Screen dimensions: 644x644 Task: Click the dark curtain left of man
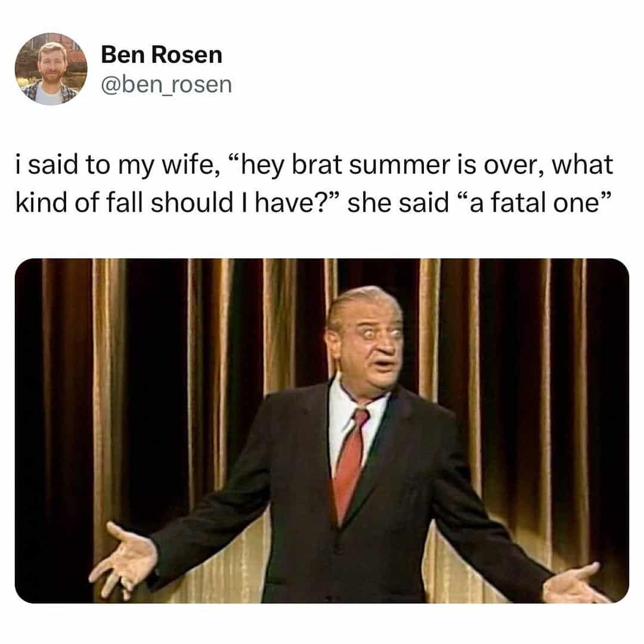pos(156,390)
